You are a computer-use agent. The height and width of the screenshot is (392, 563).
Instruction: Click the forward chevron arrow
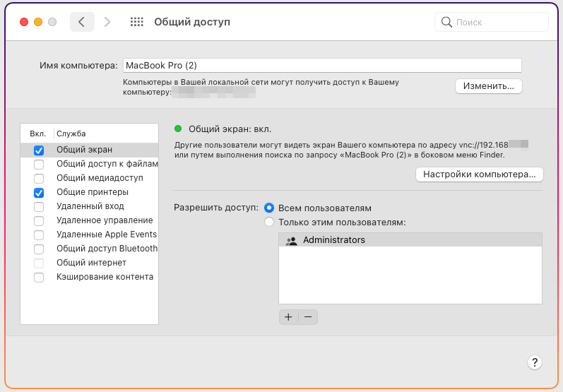107,22
